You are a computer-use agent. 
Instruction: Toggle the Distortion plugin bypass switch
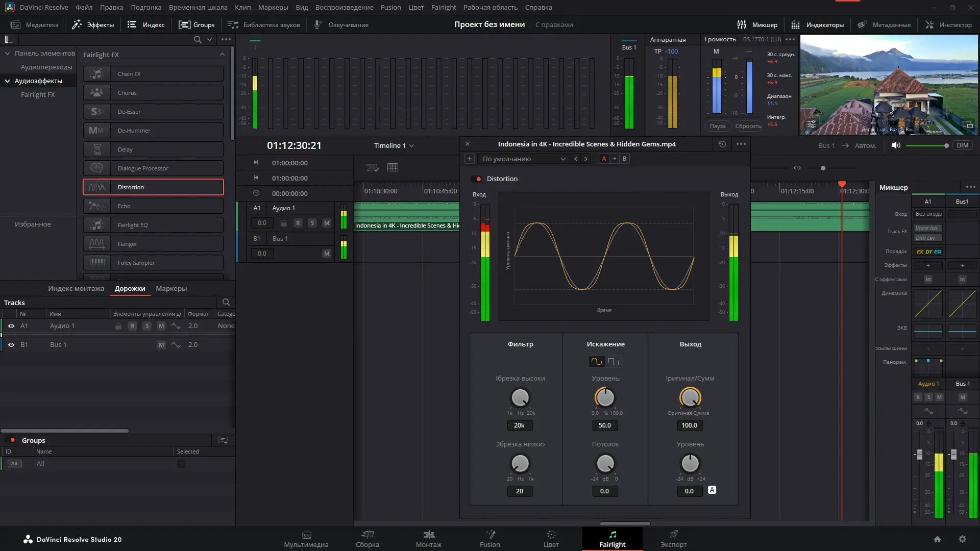coord(477,179)
